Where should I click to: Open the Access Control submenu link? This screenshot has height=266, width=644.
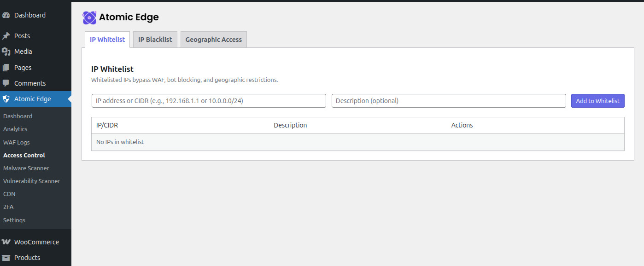pyautogui.click(x=24, y=155)
